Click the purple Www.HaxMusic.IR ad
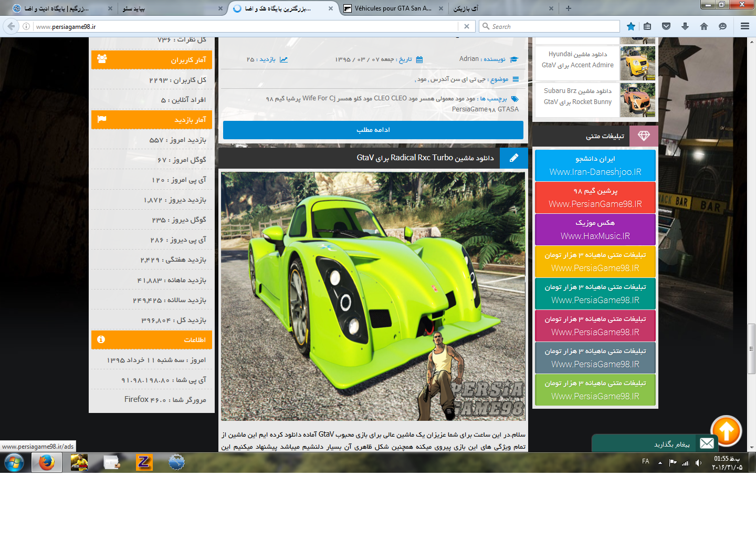756x538 pixels. pyautogui.click(x=595, y=229)
